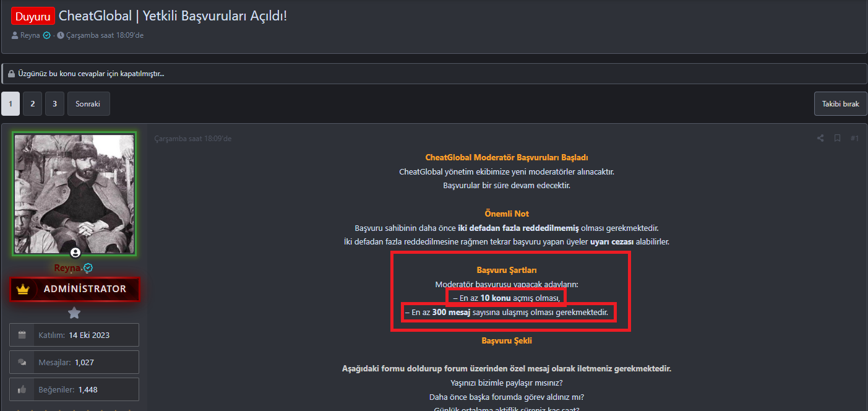This screenshot has width=868, height=411.
Task: Click the online status icon below avatar
Action: [75, 253]
